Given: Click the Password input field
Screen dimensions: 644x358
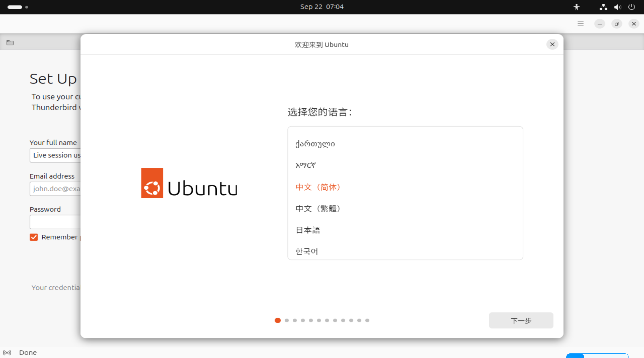Looking at the screenshot, I should 55,222.
